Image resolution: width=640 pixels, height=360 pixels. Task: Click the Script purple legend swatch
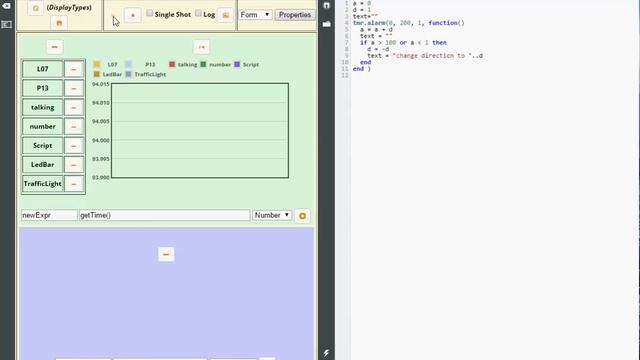(237, 64)
